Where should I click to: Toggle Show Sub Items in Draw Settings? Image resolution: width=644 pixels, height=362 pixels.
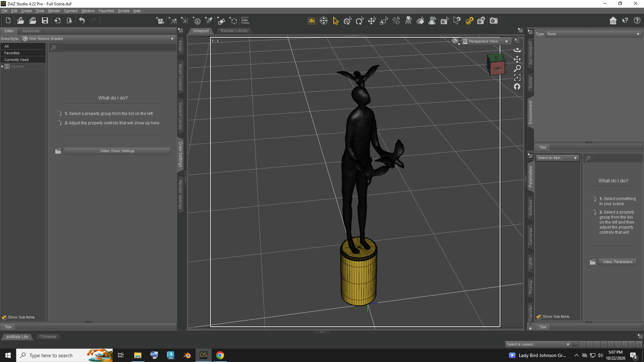tap(4, 317)
